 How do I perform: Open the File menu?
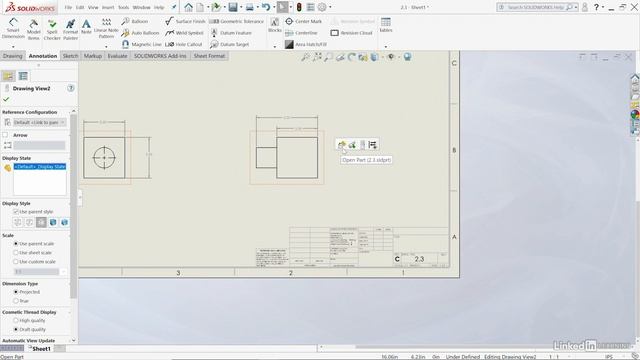point(68,7)
